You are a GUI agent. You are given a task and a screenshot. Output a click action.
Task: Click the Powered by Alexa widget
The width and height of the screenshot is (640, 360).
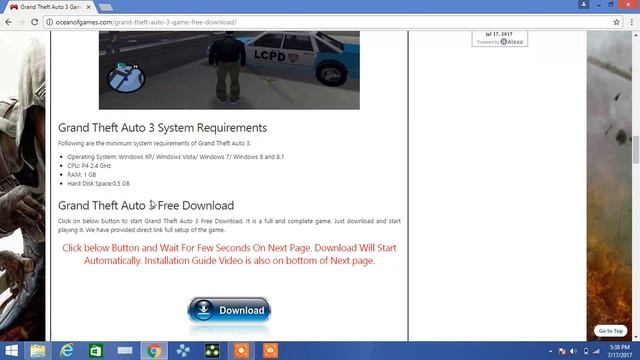click(x=500, y=39)
